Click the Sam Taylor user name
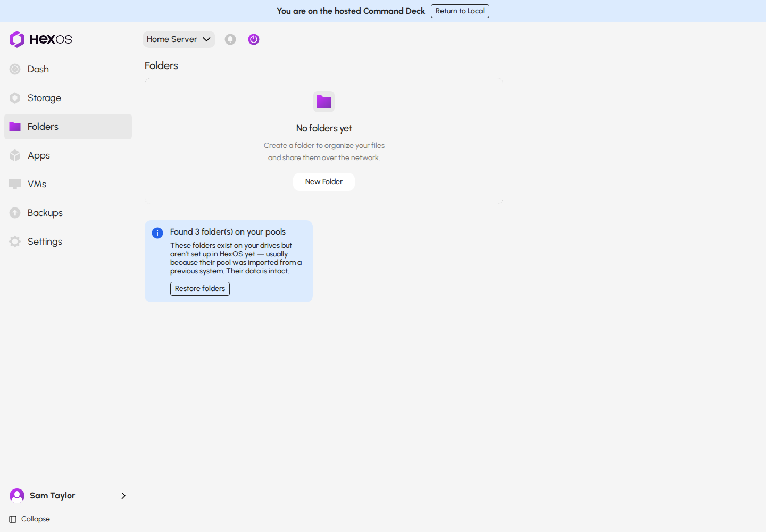This screenshot has height=532, width=766. 52,496
